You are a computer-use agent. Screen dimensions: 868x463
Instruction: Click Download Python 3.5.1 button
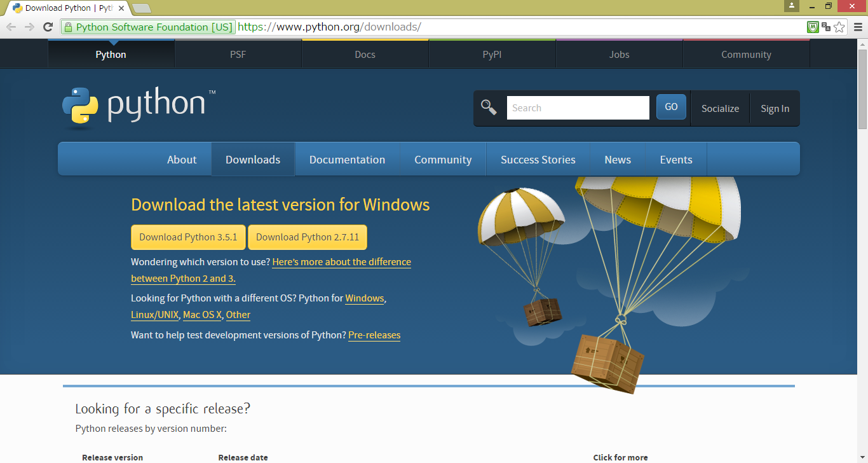click(188, 237)
